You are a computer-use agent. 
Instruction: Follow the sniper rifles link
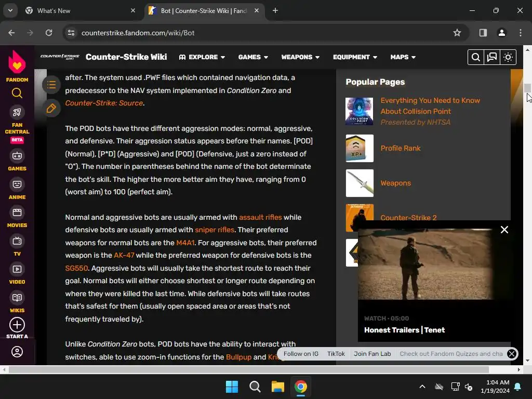(x=215, y=230)
